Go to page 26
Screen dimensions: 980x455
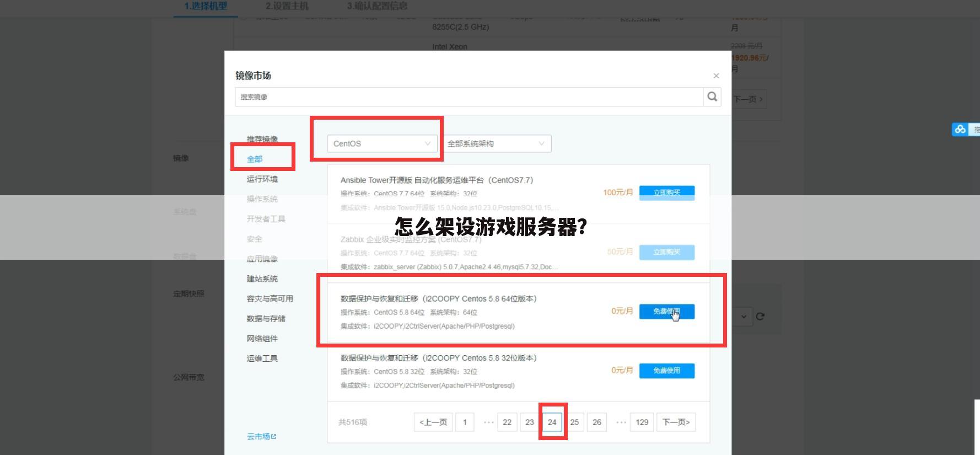[x=597, y=422]
